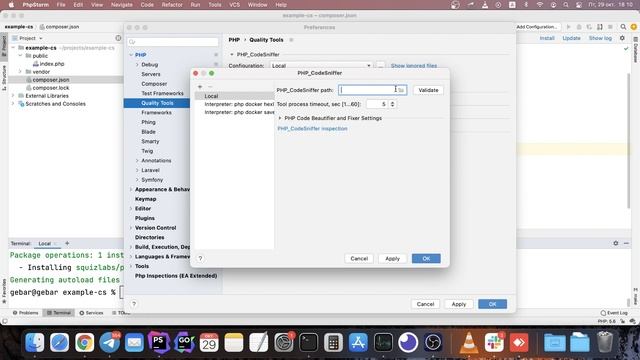Adjust the tool process timeout stepper
The height and width of the screenshot is (360, 640).
click(x=392, y=104)
